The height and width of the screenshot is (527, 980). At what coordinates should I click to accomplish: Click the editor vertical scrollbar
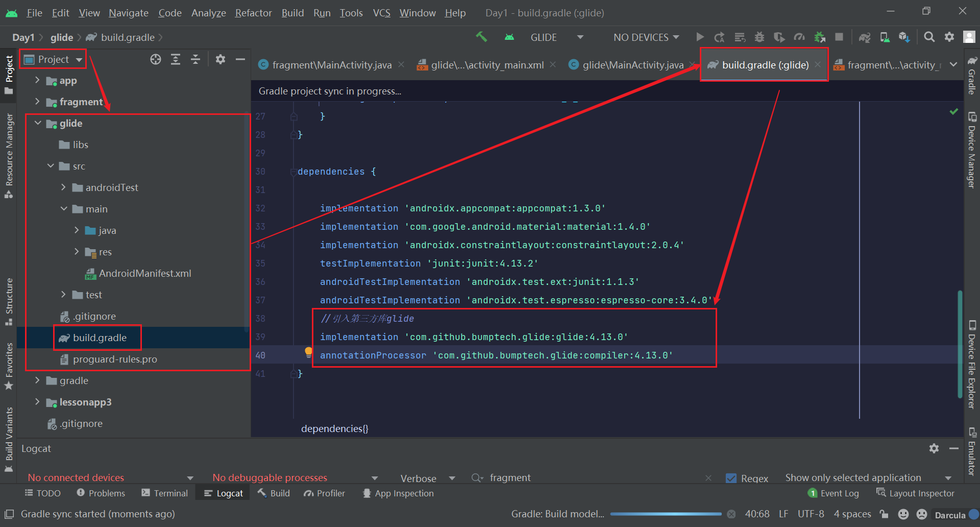[x=960, y=343]
